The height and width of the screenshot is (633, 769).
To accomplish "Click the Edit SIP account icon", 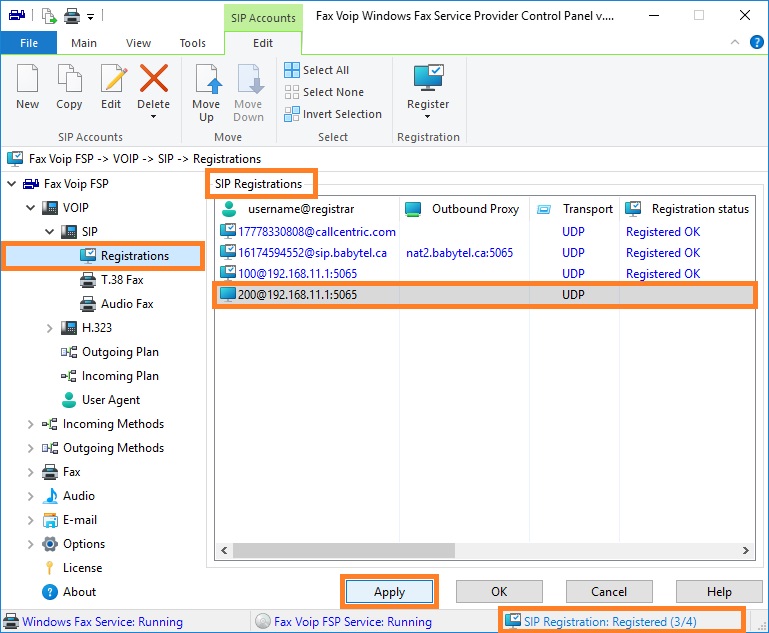I will [113, 78].
